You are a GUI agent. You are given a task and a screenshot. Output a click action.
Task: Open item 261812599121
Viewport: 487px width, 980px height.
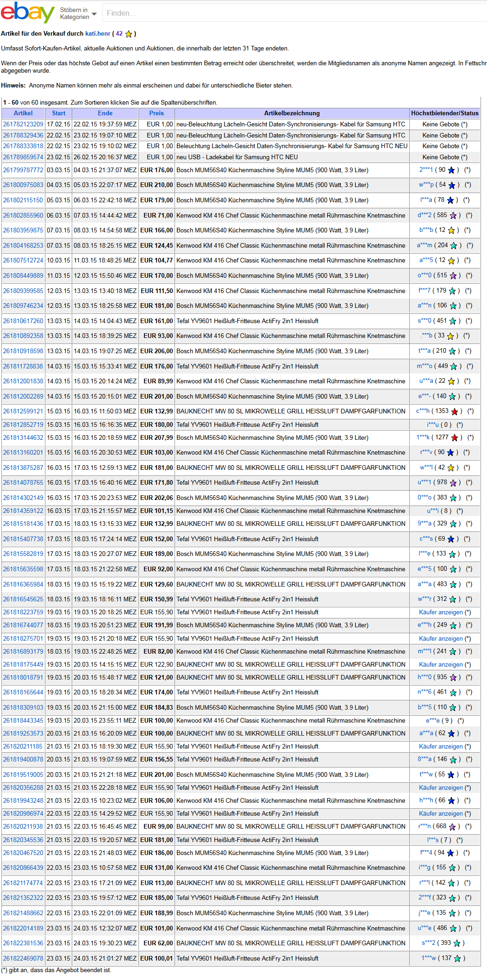(x=23, y=411)
